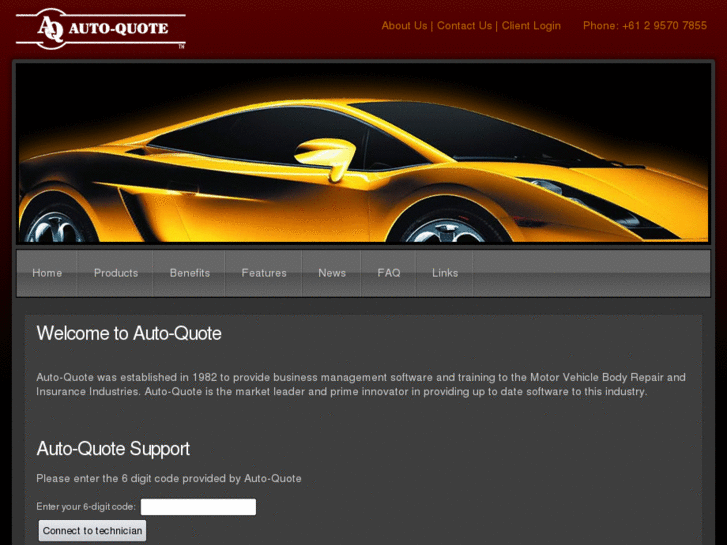Click the Welcome to Auto-Quote heading
The width and height of the screenshot is (727, 545).
[129, 333]
